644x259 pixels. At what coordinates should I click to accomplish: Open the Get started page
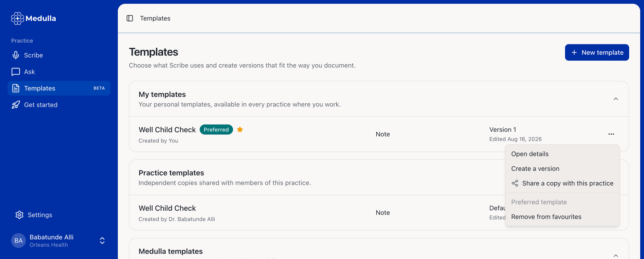coord(59,105)
